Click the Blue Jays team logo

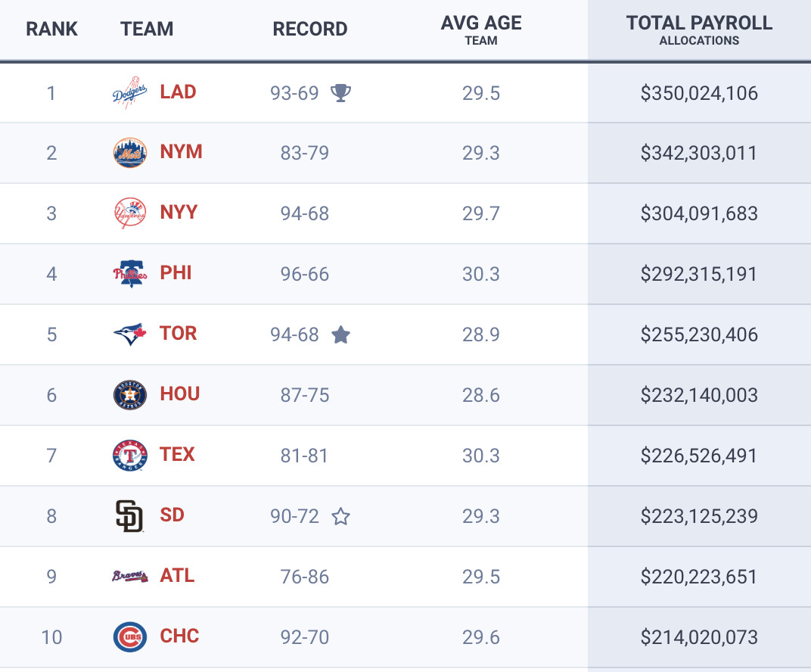[x=129, y=334]
